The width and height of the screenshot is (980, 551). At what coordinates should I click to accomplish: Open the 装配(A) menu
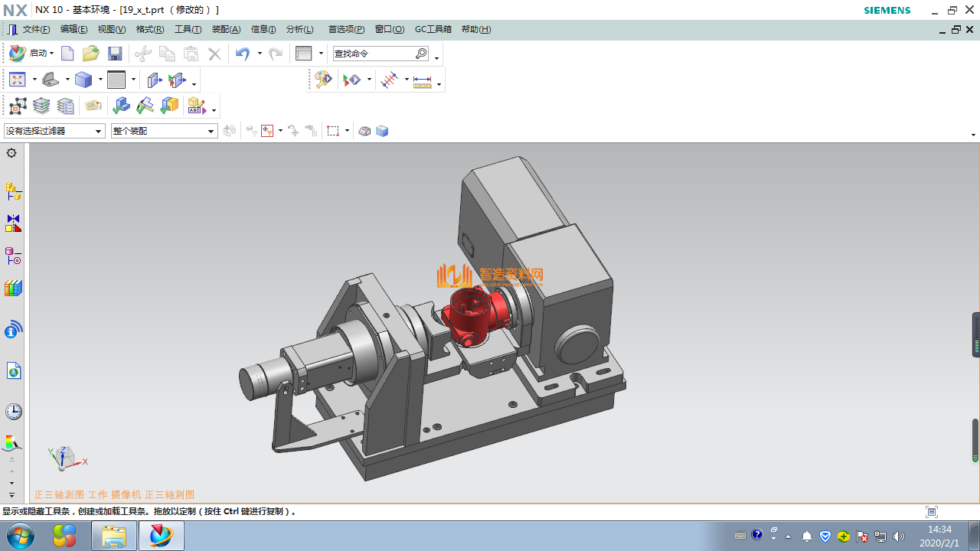226,29
